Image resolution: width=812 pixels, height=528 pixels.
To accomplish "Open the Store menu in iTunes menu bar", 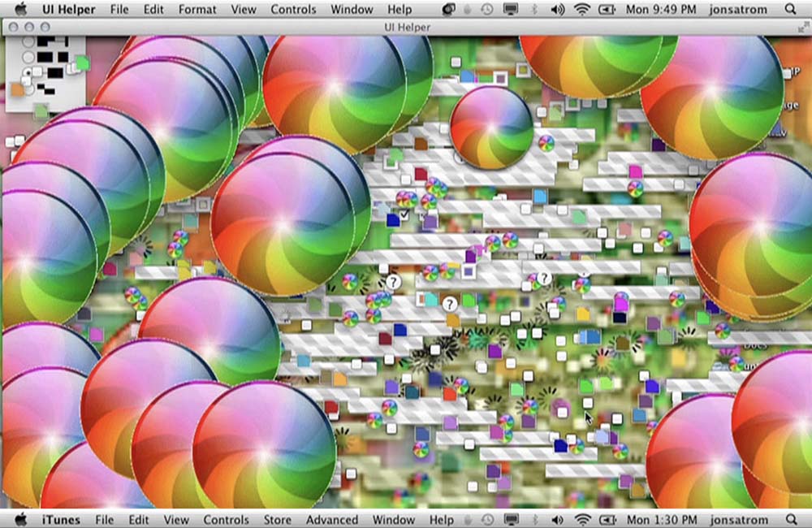I will (x=277, y=520).
